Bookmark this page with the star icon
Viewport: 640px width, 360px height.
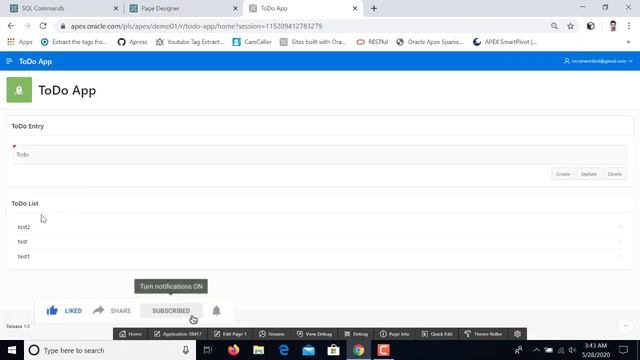coord(571,26)
